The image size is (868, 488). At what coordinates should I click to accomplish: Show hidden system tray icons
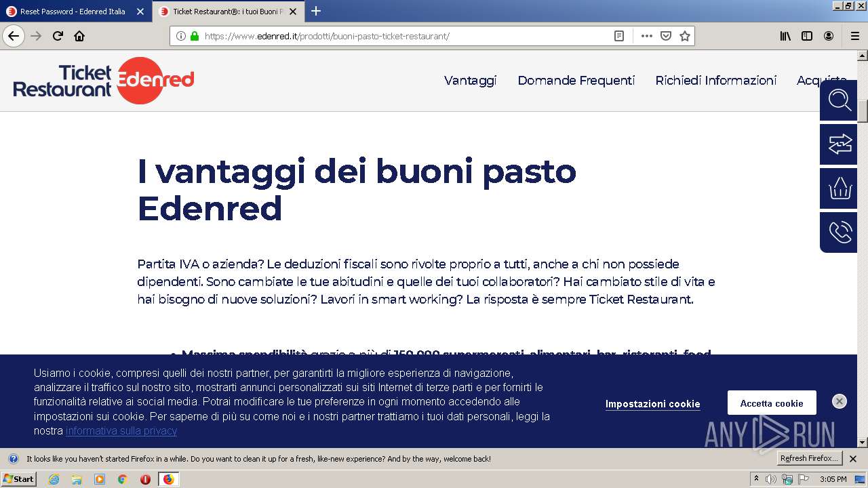(756, 479)
